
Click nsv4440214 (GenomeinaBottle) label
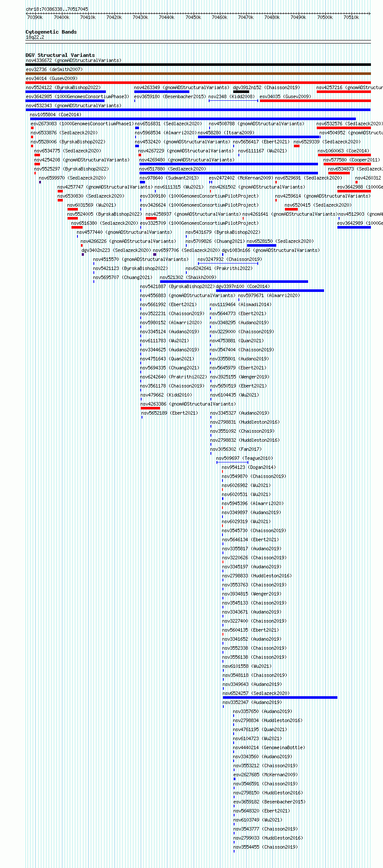[269, 747]
